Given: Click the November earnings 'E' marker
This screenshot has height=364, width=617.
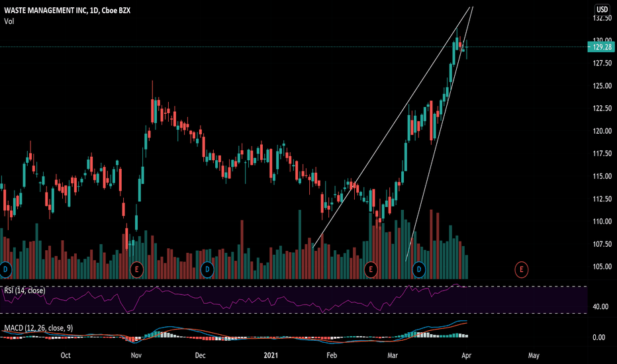Looking at the screenshot, I should [136, 269].
